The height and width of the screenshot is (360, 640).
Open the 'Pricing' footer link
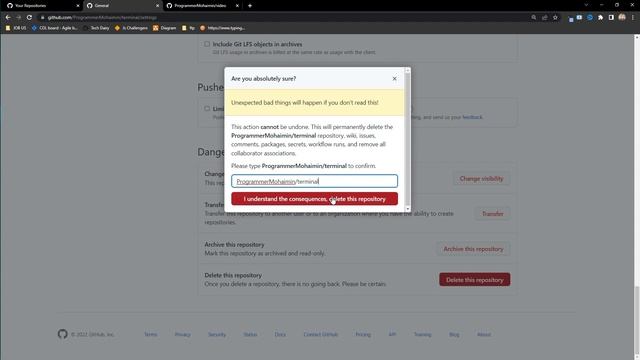coord(363,334)
